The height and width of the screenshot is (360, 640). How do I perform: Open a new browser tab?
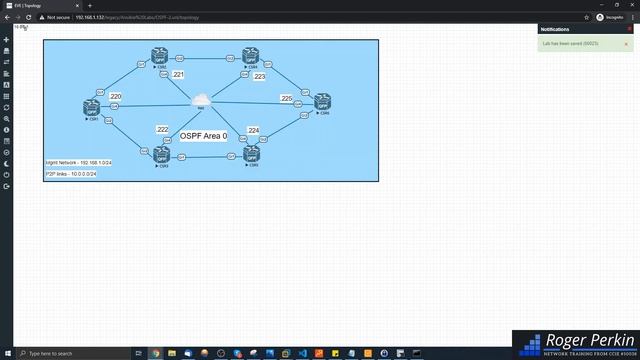point(90,6)
